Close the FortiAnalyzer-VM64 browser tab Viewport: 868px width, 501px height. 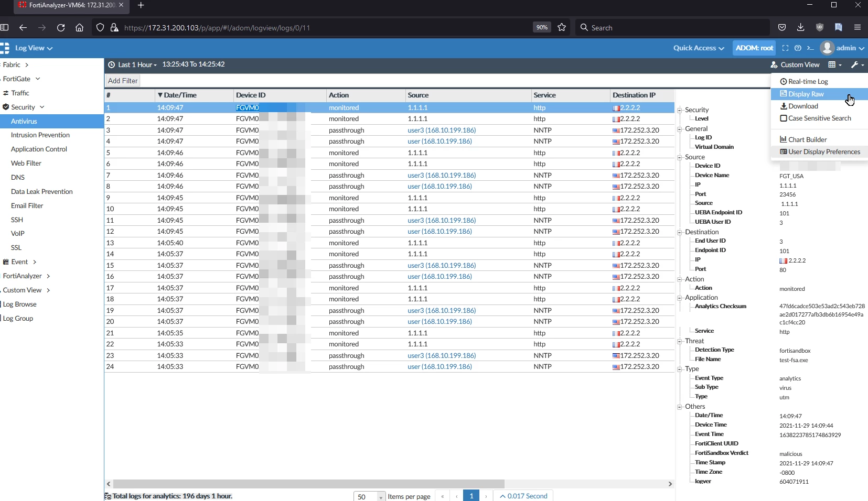click(x=121, y=5)
